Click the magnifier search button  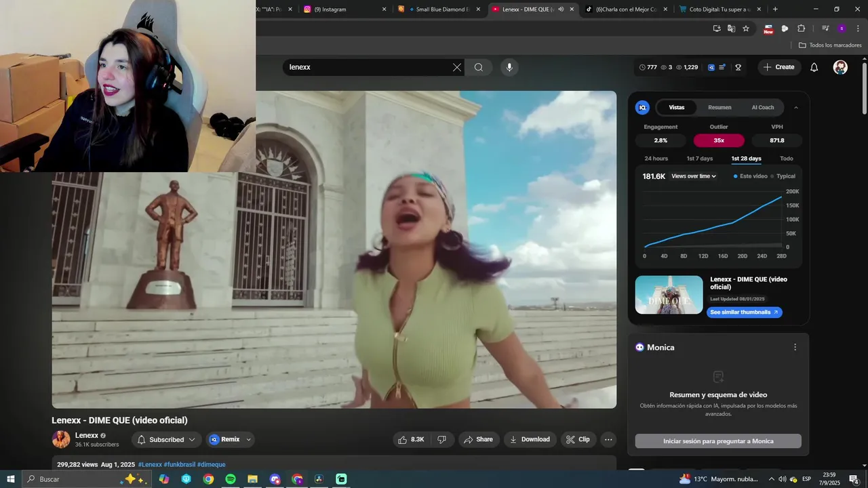(479, 67)
